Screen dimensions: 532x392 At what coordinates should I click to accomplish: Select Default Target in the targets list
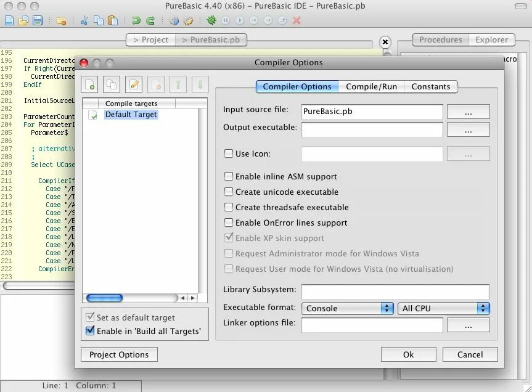pos(131,114)
